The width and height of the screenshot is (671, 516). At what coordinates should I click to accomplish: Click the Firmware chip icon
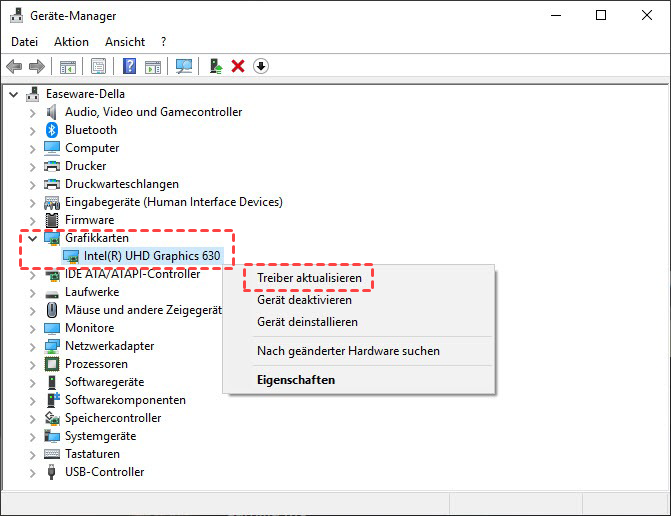pyautogui.click(x=52, y=220)
